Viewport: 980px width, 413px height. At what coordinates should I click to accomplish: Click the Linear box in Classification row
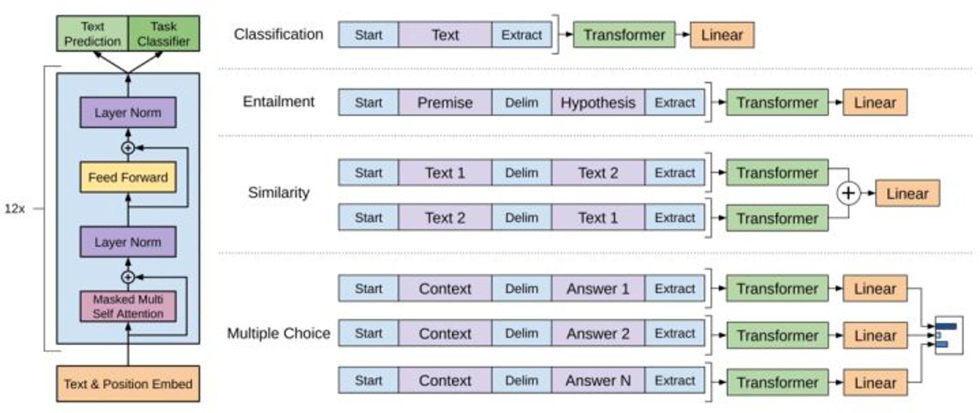[722, 35]
